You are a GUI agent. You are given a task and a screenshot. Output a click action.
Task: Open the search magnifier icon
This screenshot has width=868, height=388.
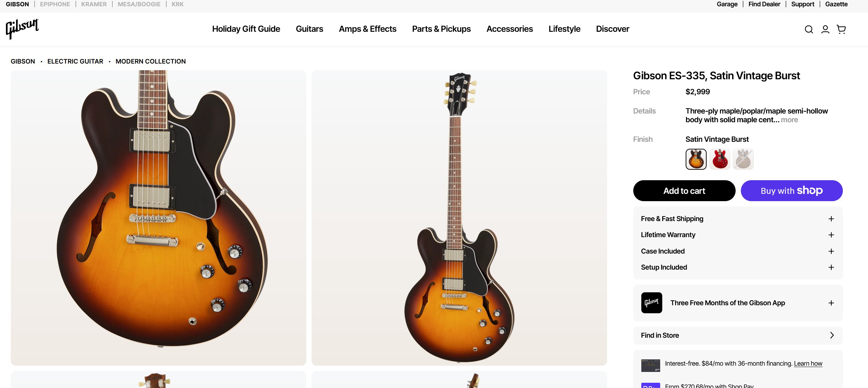point(809,29)
